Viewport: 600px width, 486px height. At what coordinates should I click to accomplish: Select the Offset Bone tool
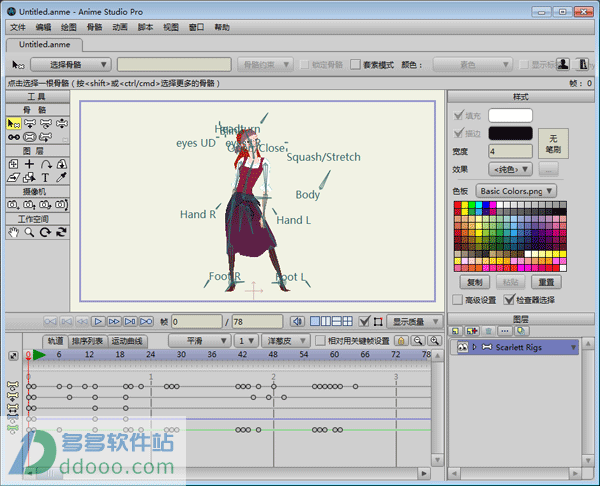pyautogui.click(x=46, y=137)
